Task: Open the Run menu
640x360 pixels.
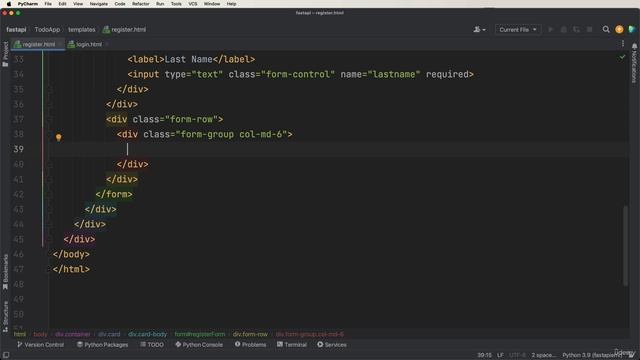Action: [160, 4]
